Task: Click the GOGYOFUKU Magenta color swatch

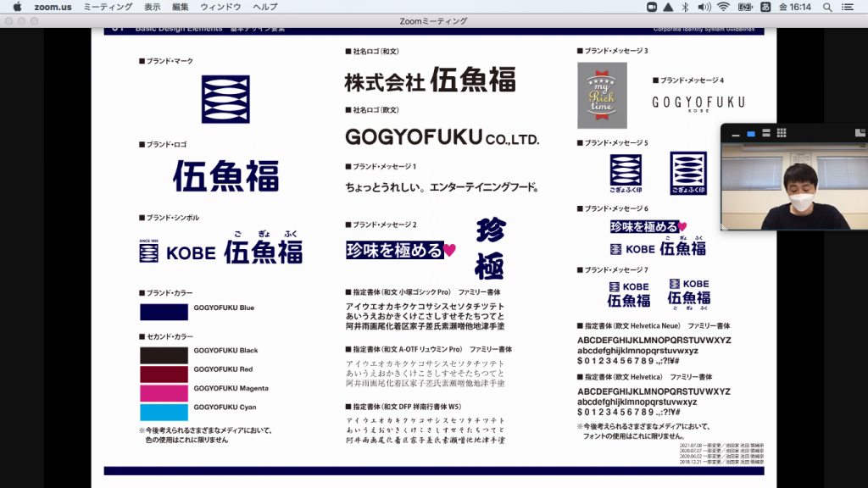Action: tap(164, 393)
